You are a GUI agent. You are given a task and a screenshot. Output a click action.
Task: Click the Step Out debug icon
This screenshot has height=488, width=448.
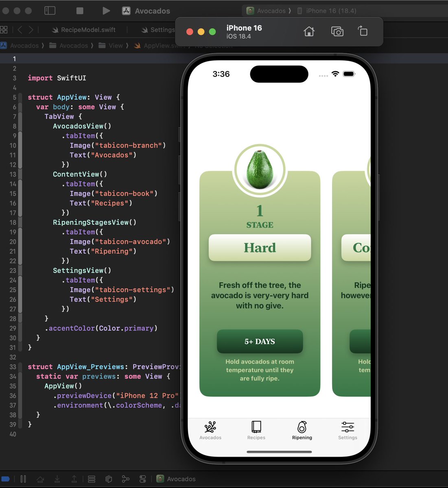pos(74,479)
